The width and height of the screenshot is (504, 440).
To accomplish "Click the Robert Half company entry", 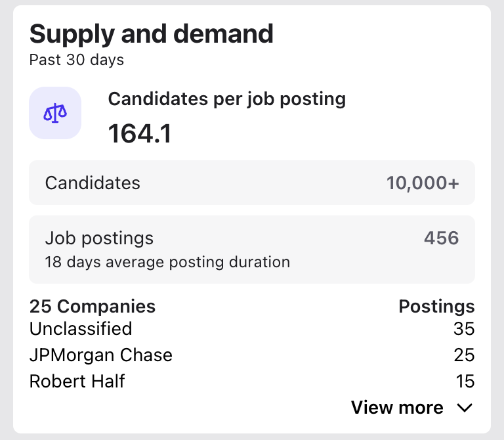I will (77, 381).
